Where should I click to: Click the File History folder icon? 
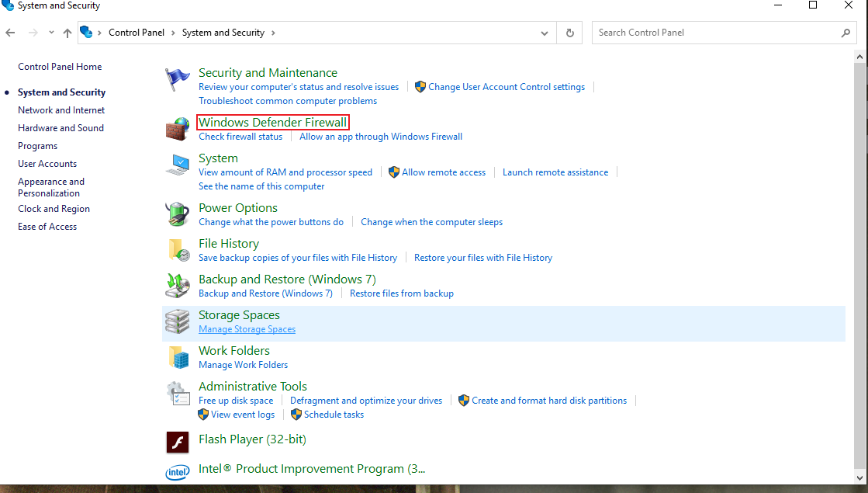(x=178, y=250)
